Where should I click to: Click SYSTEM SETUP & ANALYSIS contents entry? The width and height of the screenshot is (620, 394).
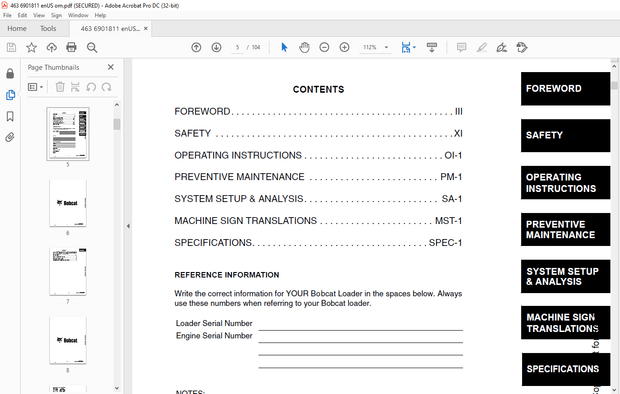click(318, 199)
